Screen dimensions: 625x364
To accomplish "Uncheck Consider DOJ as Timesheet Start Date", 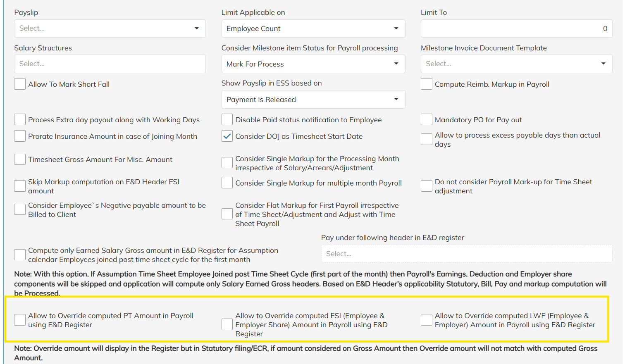I will [227, 136].
